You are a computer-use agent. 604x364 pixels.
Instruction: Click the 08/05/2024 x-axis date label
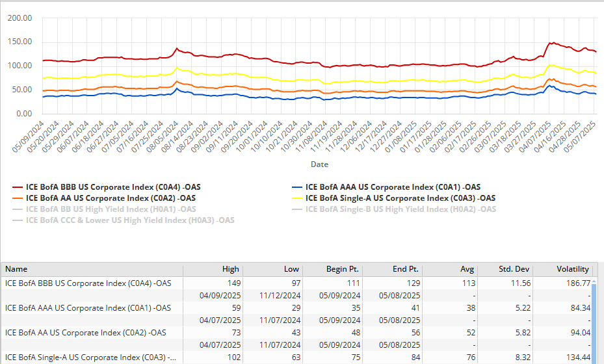pos(162,136)
